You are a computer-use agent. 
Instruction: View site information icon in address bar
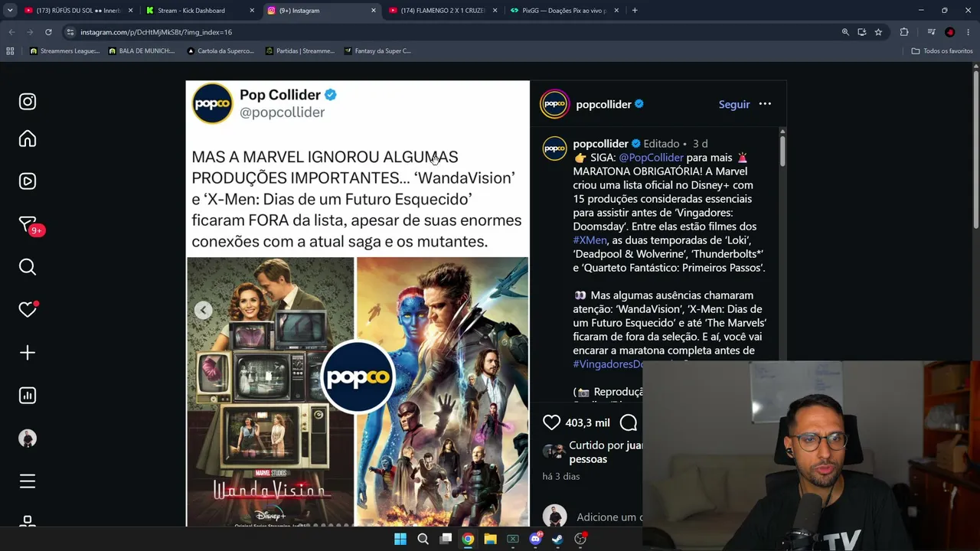(70, 32)
